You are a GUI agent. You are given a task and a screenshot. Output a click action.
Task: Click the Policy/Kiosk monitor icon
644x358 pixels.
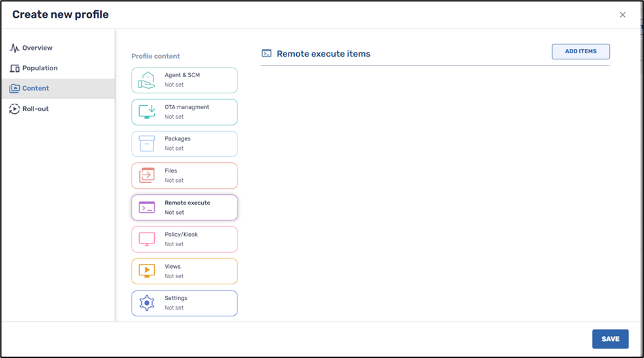click(147, 239)
